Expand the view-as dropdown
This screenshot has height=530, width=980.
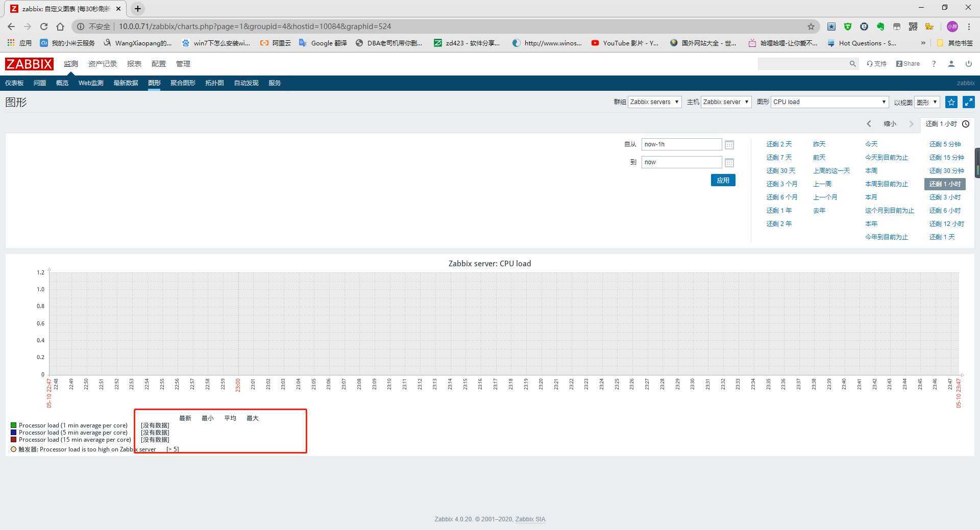927,102
